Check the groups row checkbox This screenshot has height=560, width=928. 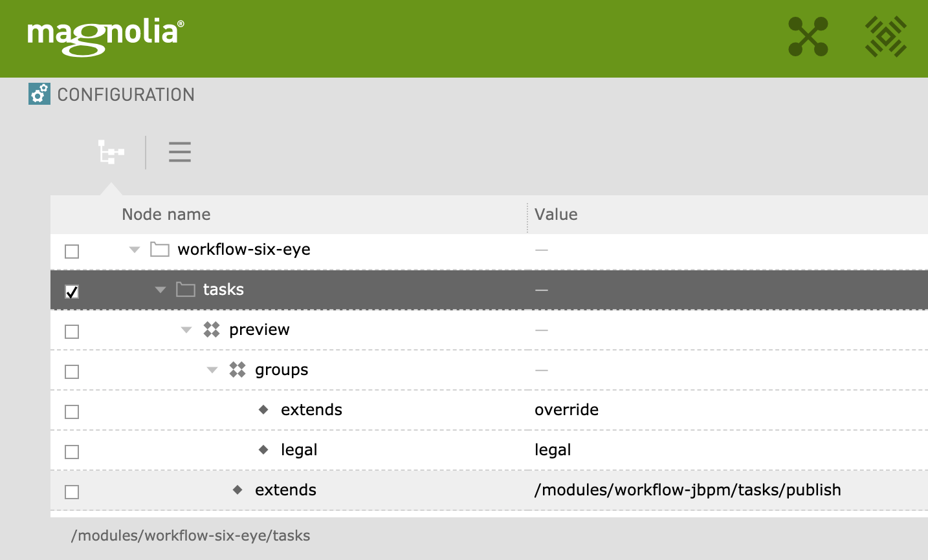[x=72, y=372]
